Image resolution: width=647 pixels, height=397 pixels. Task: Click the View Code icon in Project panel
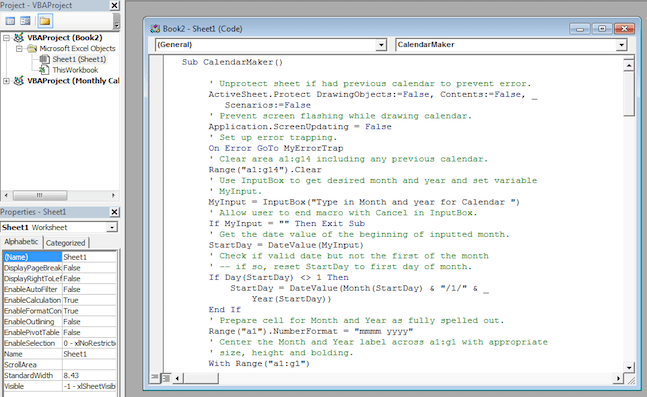point(10,21)
